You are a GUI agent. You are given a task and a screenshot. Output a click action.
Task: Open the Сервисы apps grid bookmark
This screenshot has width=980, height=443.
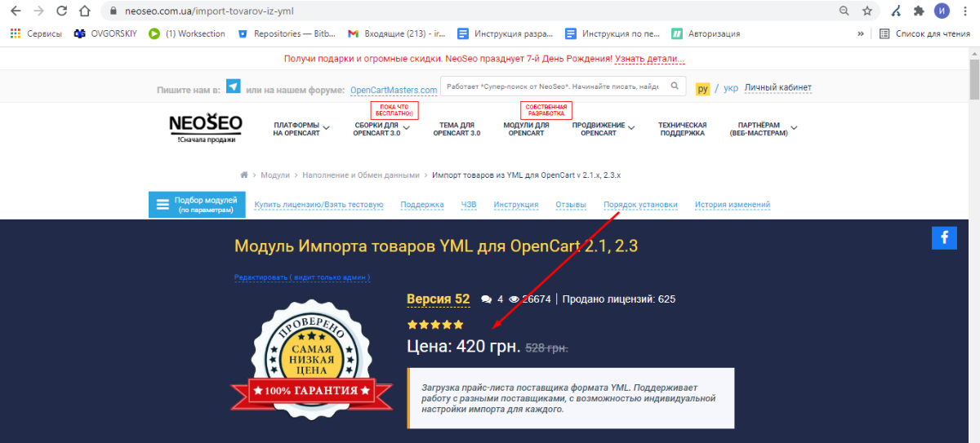click(x=35, y=33)
